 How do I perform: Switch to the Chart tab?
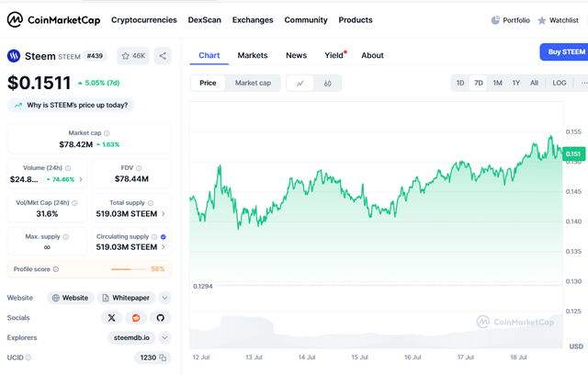209,55
